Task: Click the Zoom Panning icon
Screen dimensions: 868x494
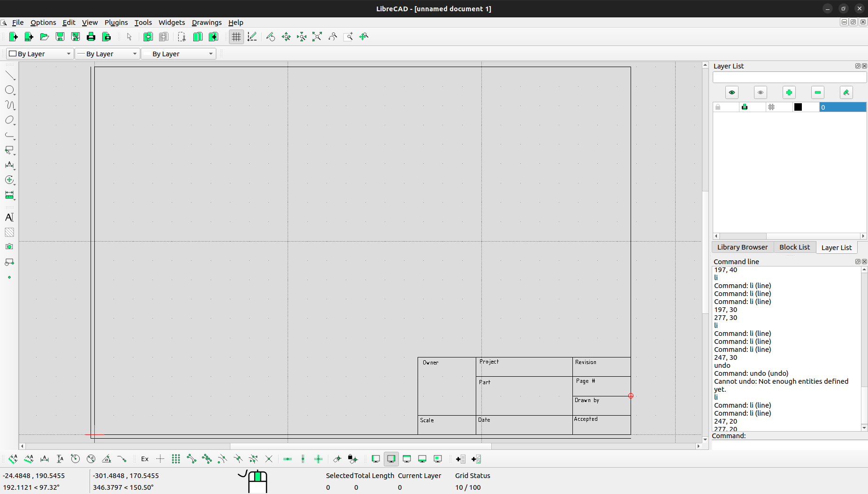Action: pyautogui.click(x=364, y=37)
